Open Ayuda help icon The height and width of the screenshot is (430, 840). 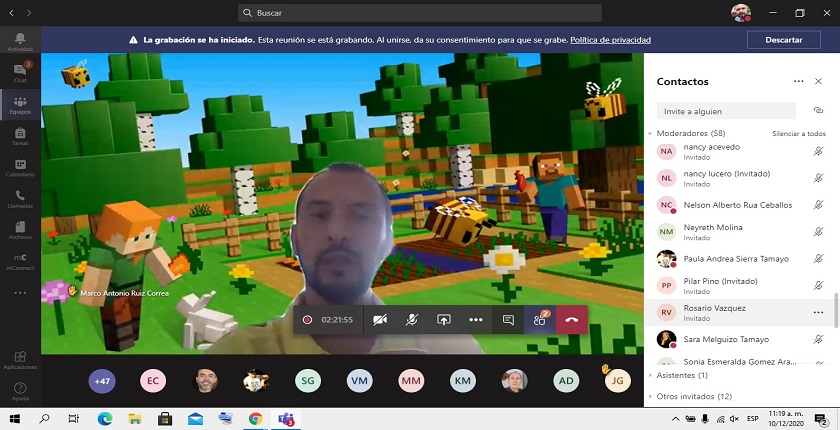(x=20, y=391)
